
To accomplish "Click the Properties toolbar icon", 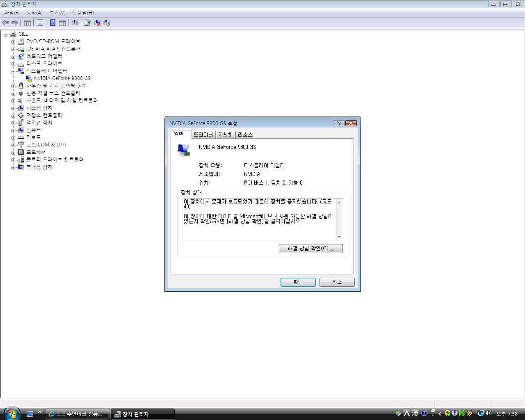I will (x=40, y=23).
